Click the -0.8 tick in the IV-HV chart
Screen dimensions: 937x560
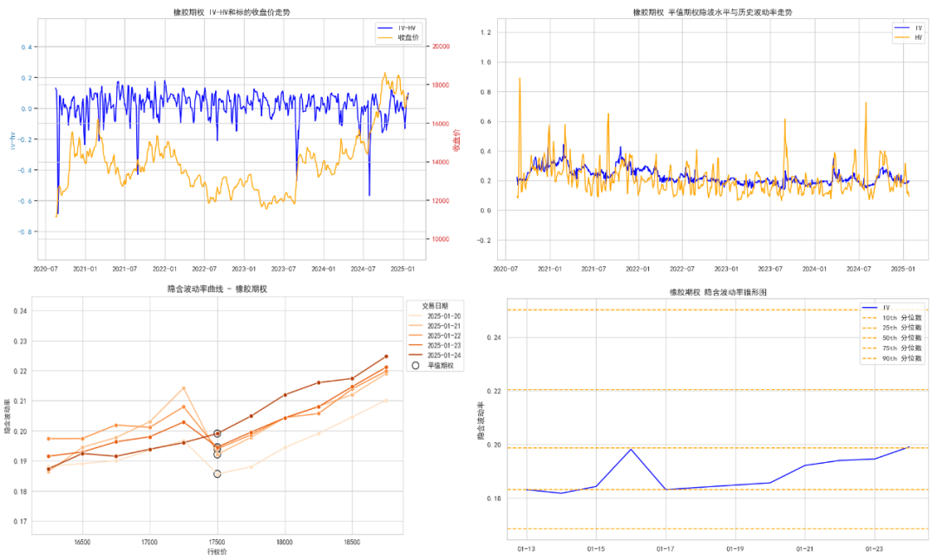[x=25, y=232]
